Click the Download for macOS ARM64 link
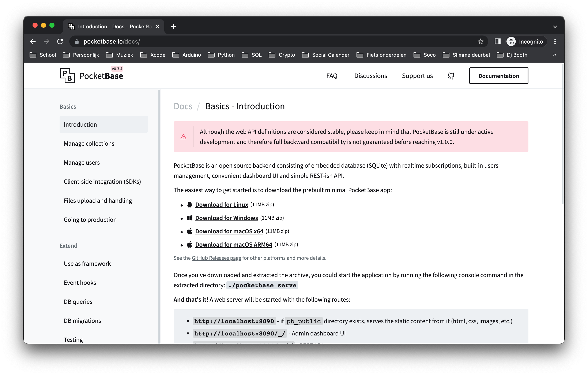 pos(233,244)
